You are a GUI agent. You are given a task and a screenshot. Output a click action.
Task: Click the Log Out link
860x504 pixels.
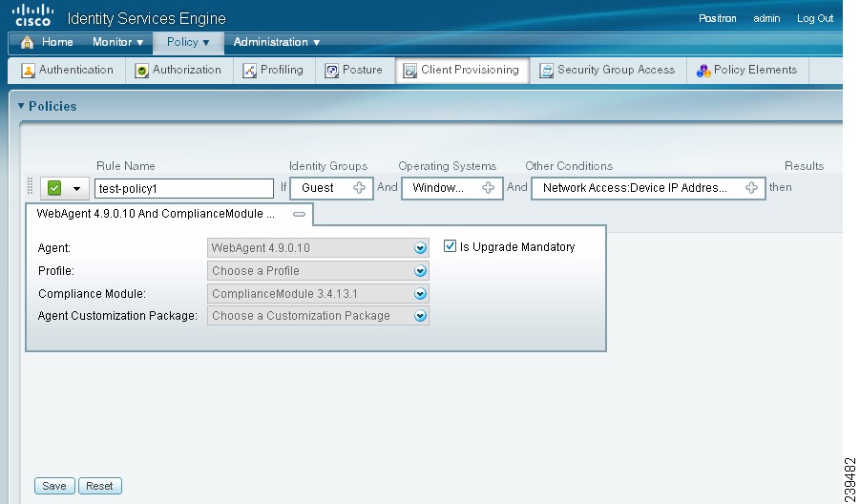(815, 19)
